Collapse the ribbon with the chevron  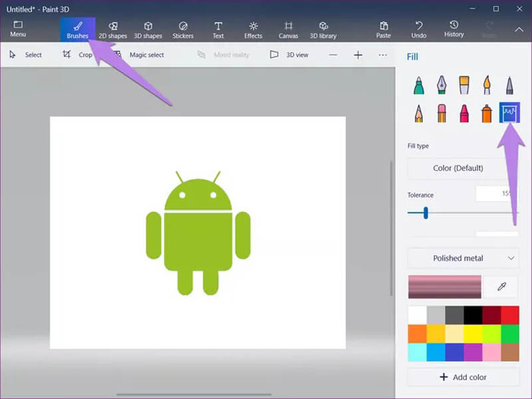click(519, 29)
